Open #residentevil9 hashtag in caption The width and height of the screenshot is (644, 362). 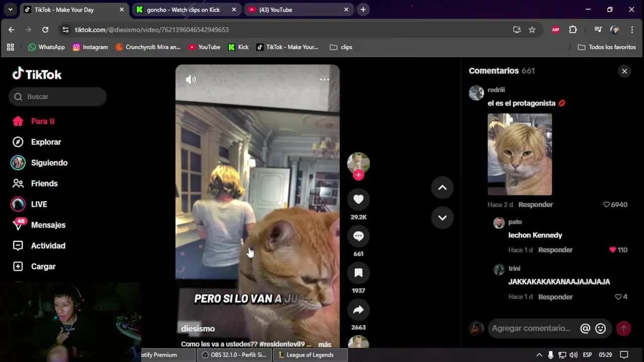(282, 344)
